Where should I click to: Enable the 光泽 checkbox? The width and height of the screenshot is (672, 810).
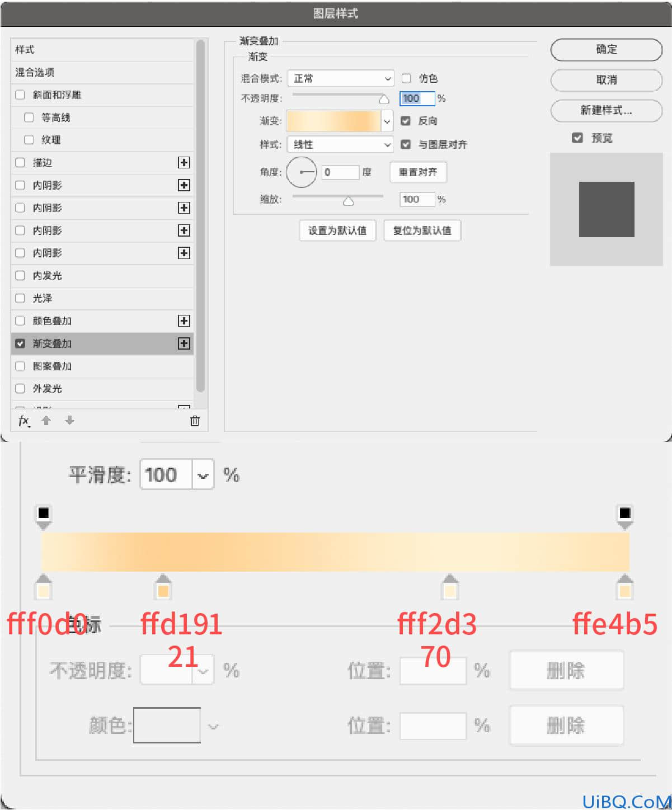click(x=20, y=298)
